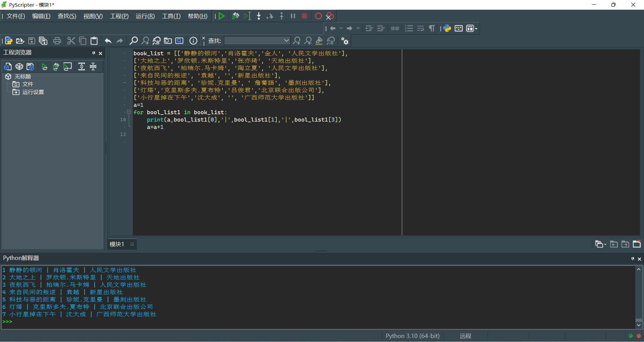Open the 文件(F) menu

pos(16,16)
